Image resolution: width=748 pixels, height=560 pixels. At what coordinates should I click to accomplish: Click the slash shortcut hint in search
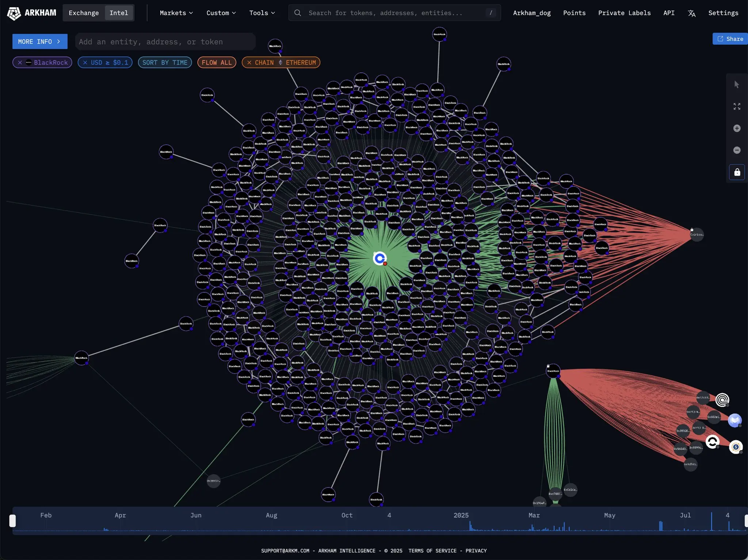[x=491, y=13]
